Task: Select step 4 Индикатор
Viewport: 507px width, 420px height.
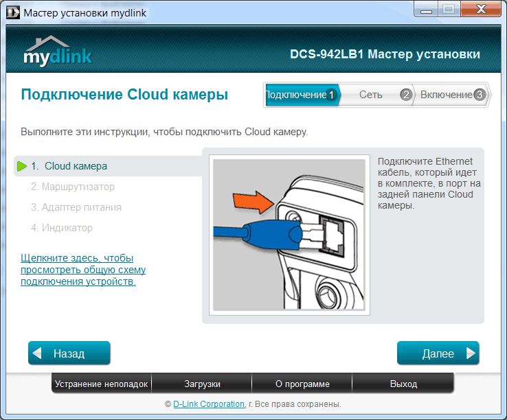Action: 62,228
